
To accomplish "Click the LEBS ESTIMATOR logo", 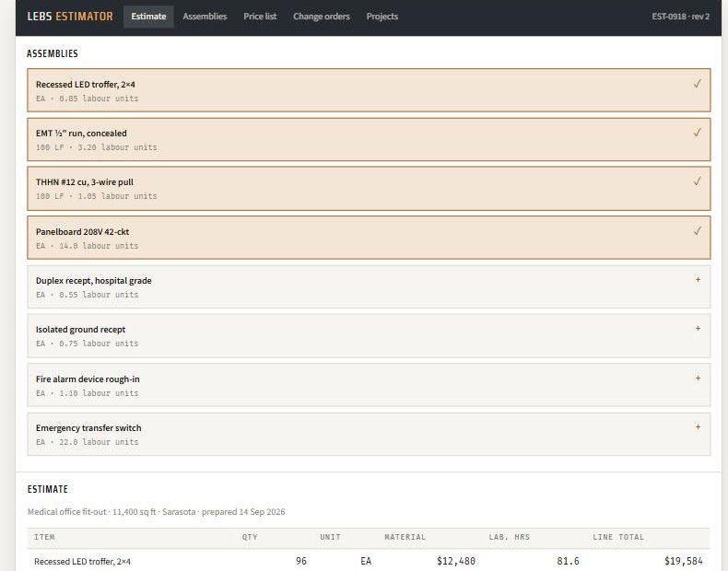I will coord(70,17).
